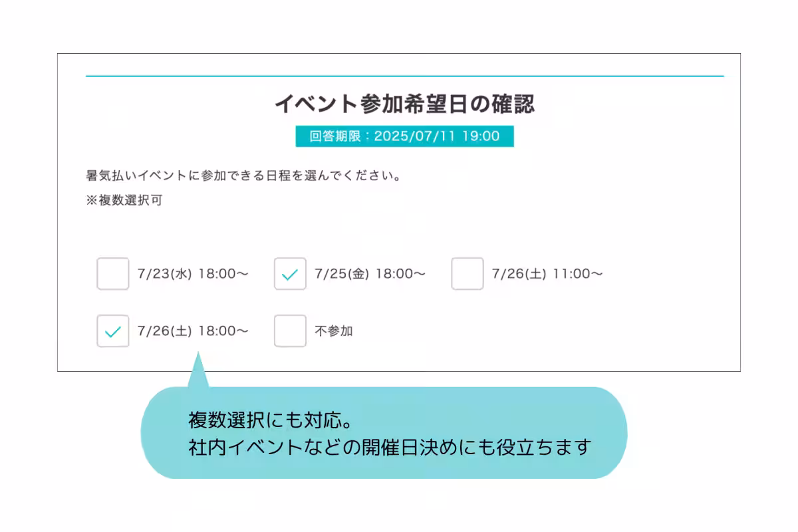Click the teal checkmark beside 7/26(土) 18:00〜
Image resolution: width=798 pixels, height=532 pixels.
click(113, 332)
